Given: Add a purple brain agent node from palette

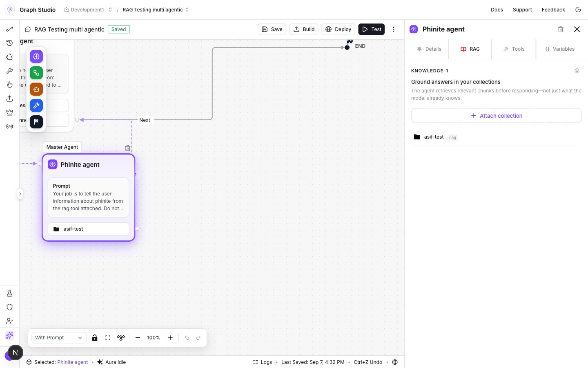Looking at the screenshot, I should tap(36, 56).
